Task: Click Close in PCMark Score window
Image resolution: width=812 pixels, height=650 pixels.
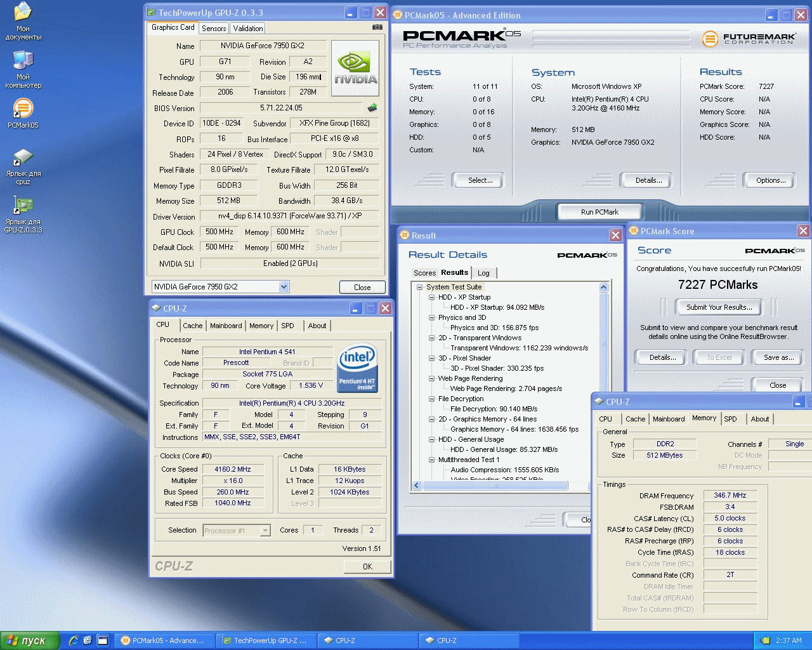Action: click(778, 385)
